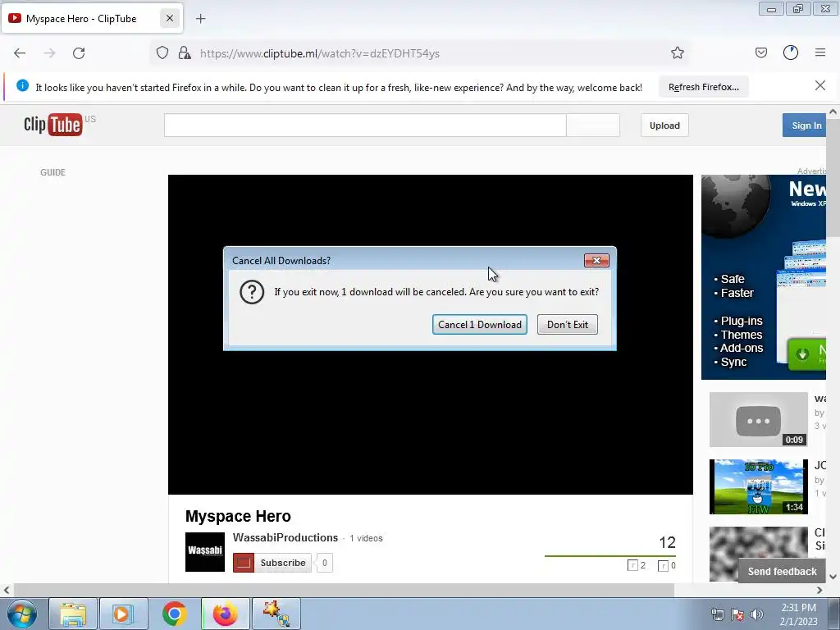The image size is (840, 630).
Task: Open a new browser tab
Action: 200,19
